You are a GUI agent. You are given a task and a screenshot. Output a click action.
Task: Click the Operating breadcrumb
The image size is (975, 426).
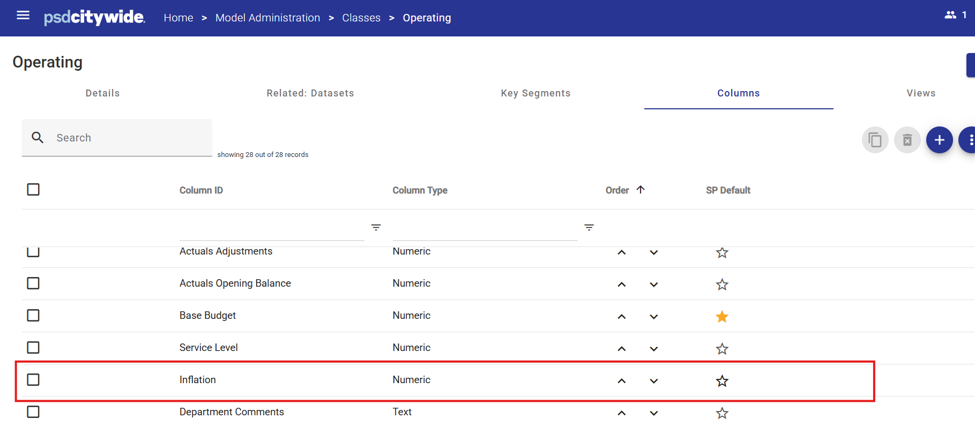coord(427,18)
